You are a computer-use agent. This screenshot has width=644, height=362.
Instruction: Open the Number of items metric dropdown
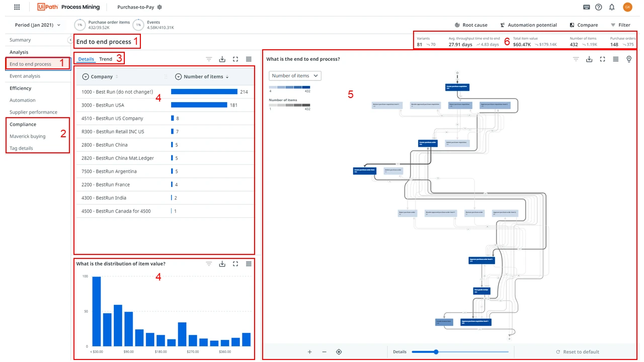(x=295, y=75)
